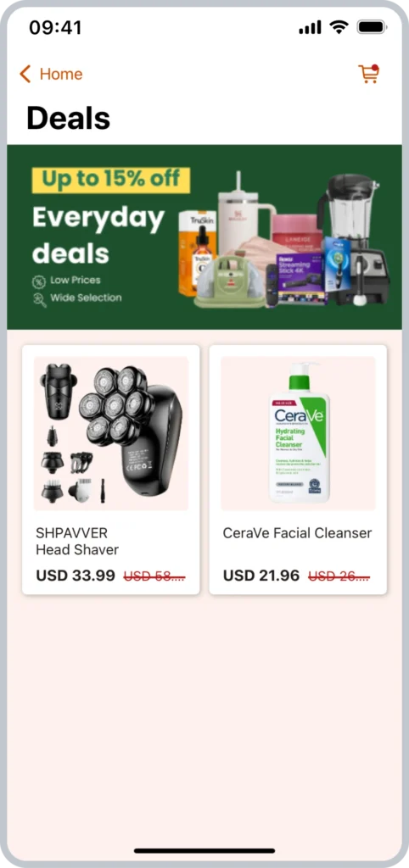Select the CeraVe Facial Cleanser title
Image resolution: width=409 pixels, height=868 pixels.
pyautogui.click(x=297, y=532)
